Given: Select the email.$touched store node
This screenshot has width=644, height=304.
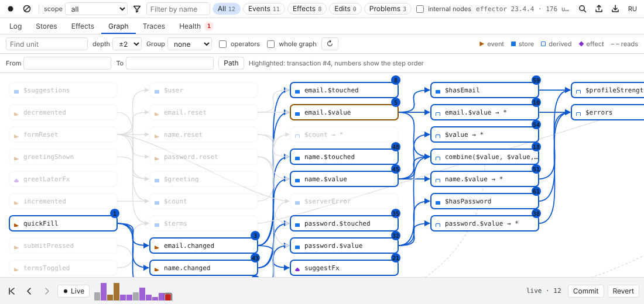Looking at the screenshot, I should click(344, 90).
